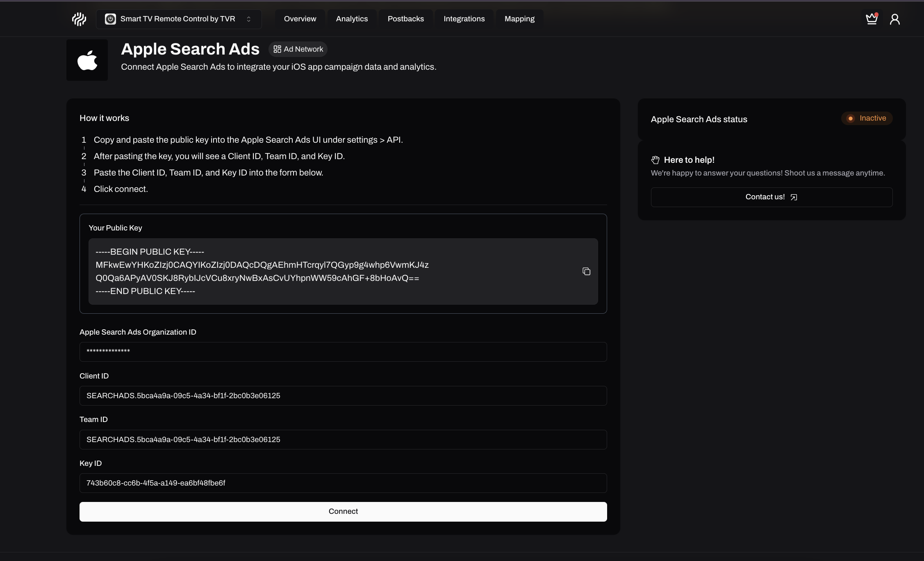Navigate to the Mapping tab
Screen dimensions: 924x561
(519, 19)
